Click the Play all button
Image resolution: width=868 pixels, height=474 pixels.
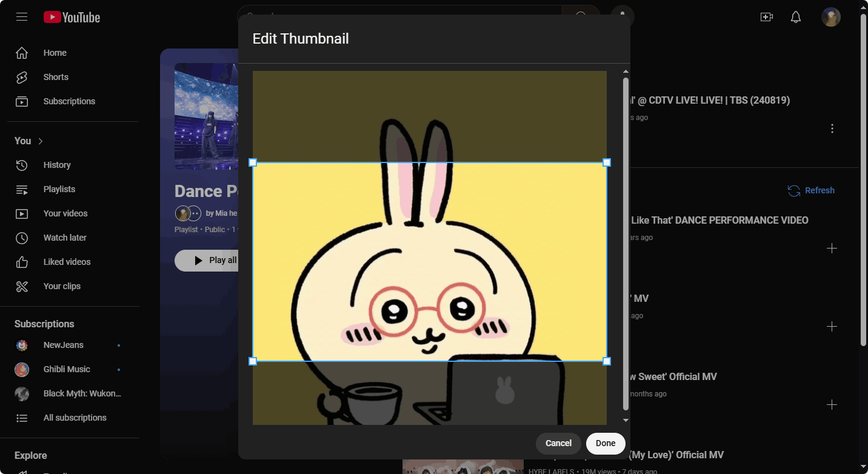point(207,260)
